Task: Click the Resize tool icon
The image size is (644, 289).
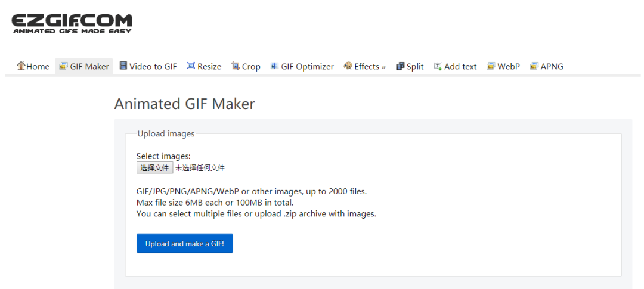Action: (x=191, y=66)
